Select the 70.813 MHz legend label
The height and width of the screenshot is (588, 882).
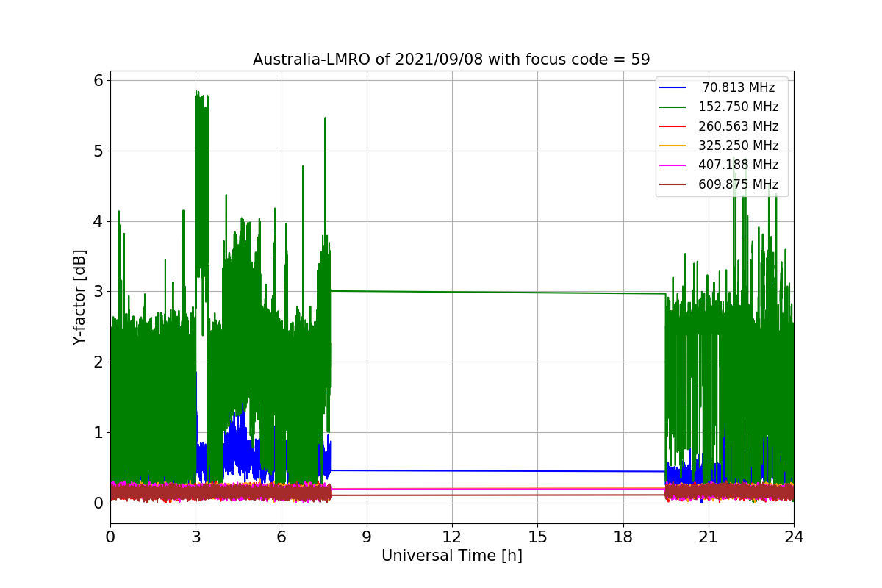pyautogui.click(x=739, y=87)
